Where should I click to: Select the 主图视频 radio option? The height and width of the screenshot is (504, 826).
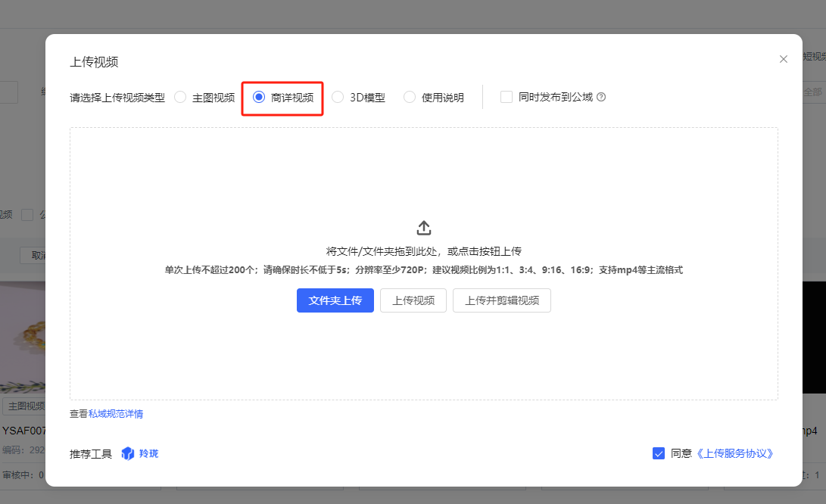click(x=180, y=97)
